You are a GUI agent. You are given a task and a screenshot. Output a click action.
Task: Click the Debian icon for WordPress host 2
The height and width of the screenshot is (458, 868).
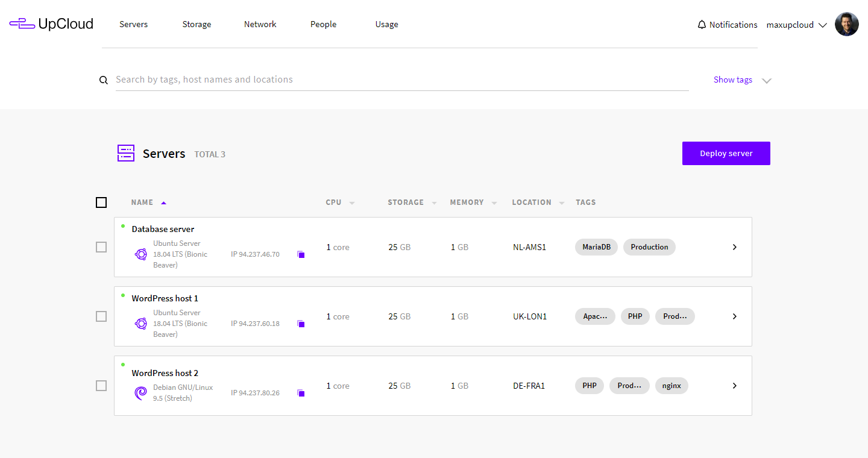pos(140,393)
